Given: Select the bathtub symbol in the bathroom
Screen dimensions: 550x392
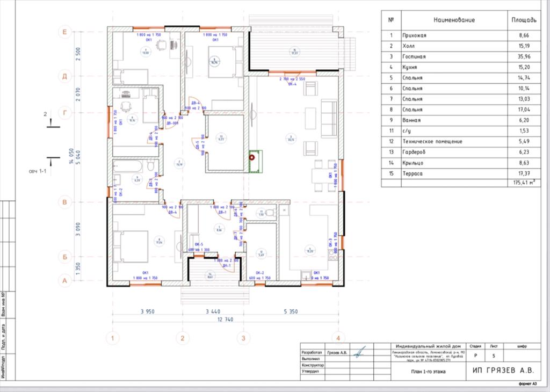Looking at the screenshot, I should click(x=129, y=166).
